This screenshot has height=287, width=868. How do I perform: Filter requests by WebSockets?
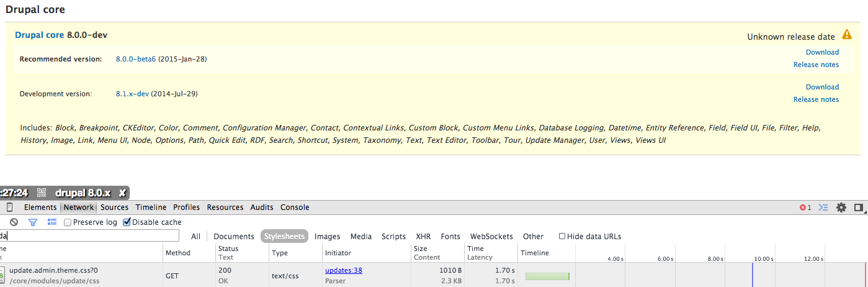click(491, 237)
